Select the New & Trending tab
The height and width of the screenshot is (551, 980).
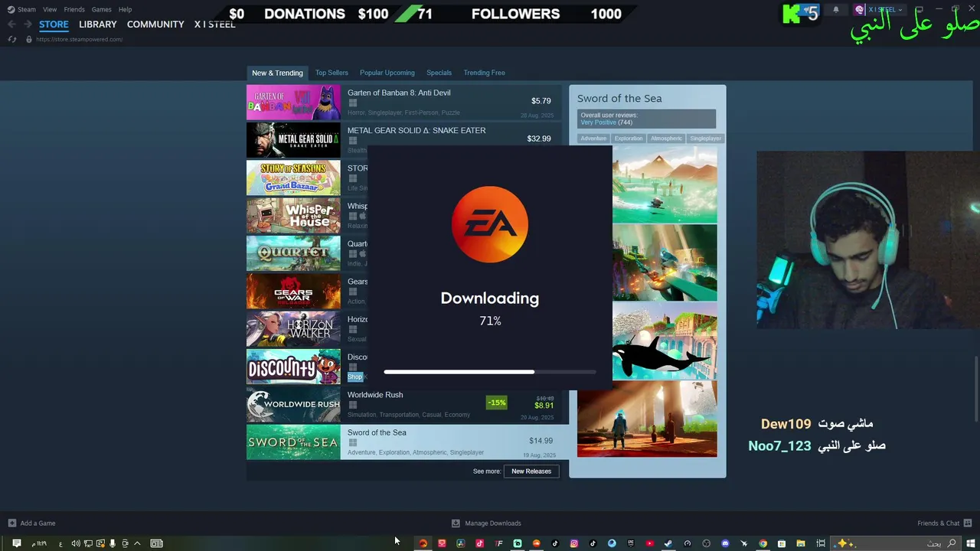point(277,73)
